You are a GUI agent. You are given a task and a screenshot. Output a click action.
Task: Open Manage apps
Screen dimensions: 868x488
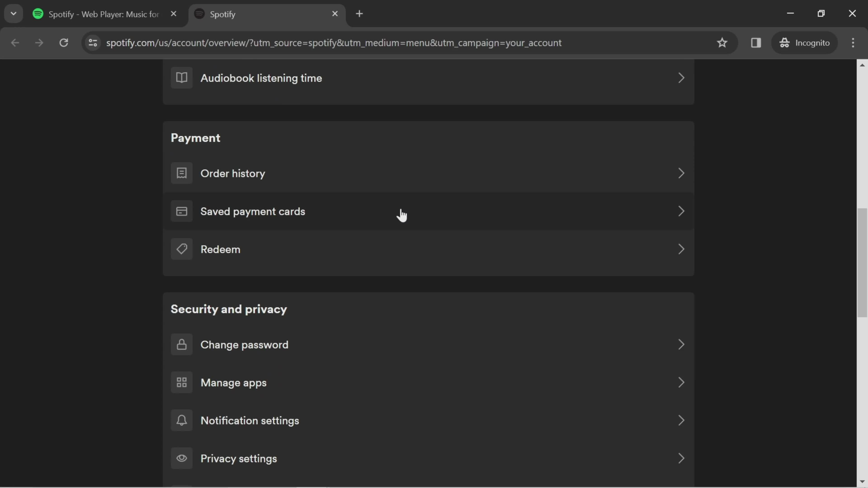click(x=429, y=382)
